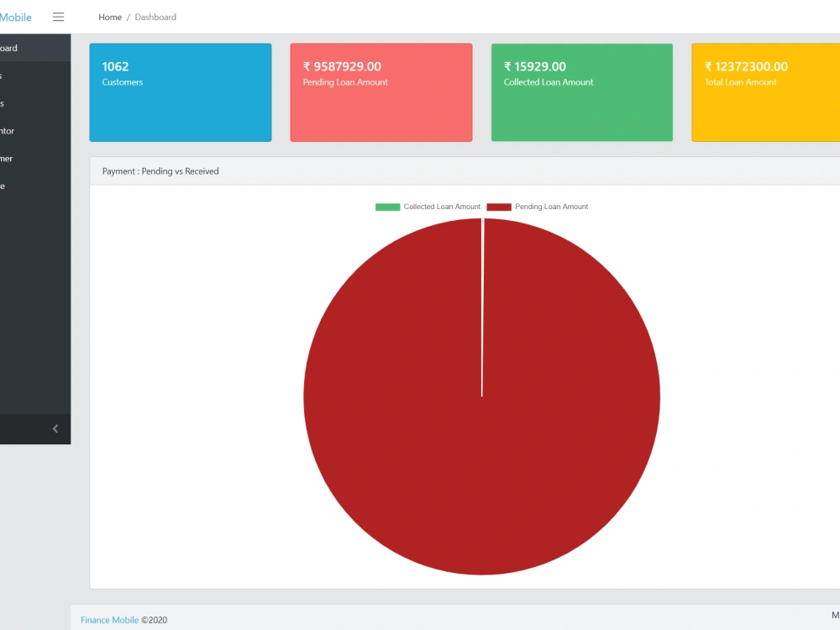This screenshot has height=630, width=840.
Task: Toggle green Collected Loan Amount legend swatch
Action: pos(388,207)
